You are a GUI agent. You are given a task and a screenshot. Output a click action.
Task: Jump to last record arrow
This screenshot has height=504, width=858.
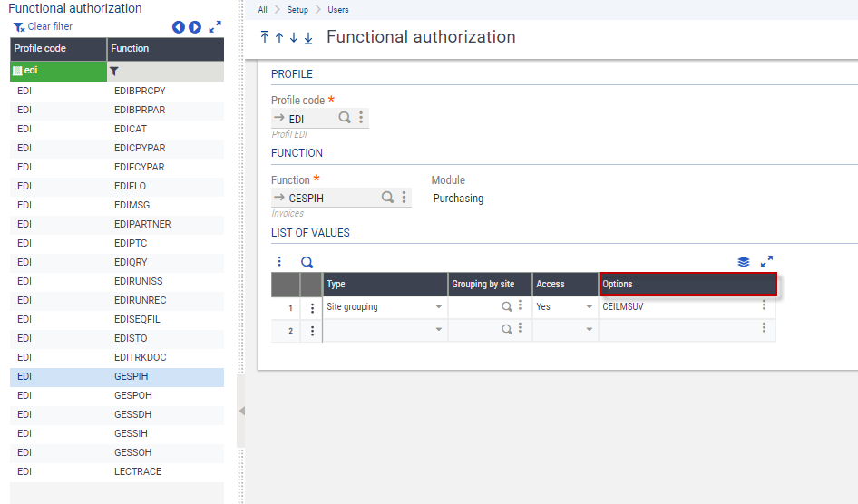[308, 37]
